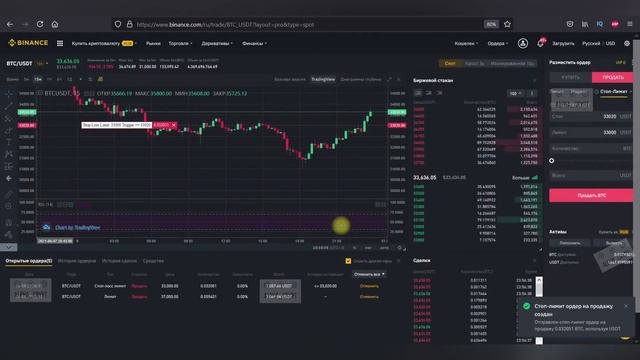Select the chart back-arrow tool in sidebar
Screen dimensions: 640x360
coord(9,178)
